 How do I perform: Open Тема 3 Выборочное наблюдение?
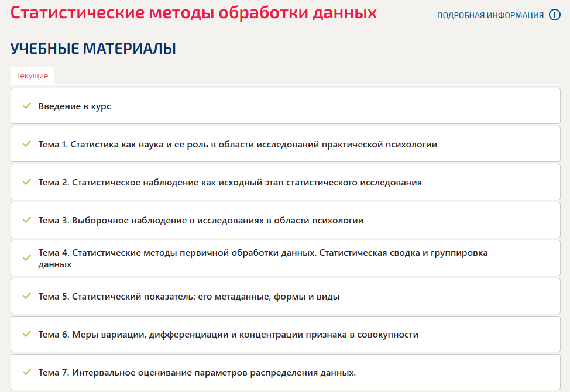tap(286, 220)
